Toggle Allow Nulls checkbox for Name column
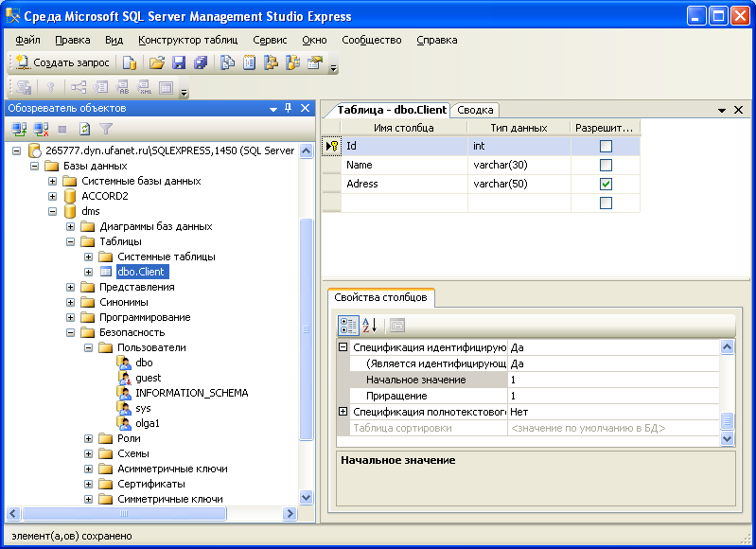Screen dimensions: 756x549 [606, 165]
